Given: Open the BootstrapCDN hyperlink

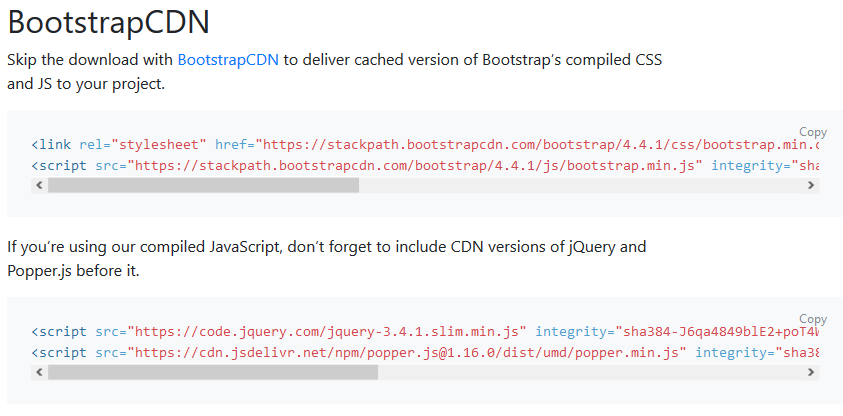Looking at the screenshot, I should 228,60.
